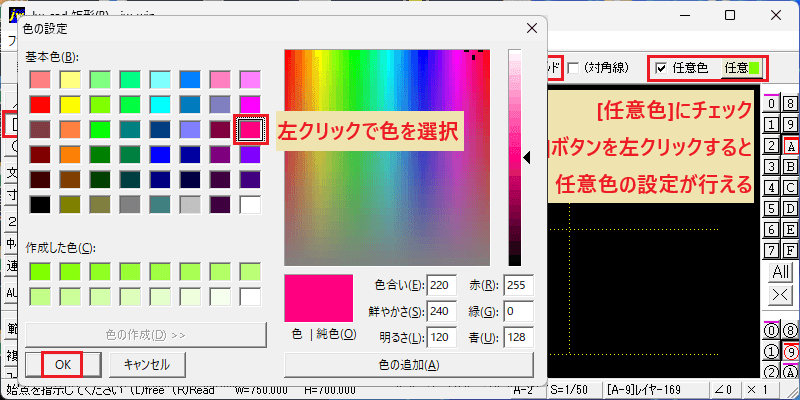
Task: Focus the 色合い(E) hue field
Action: (442, 285)
